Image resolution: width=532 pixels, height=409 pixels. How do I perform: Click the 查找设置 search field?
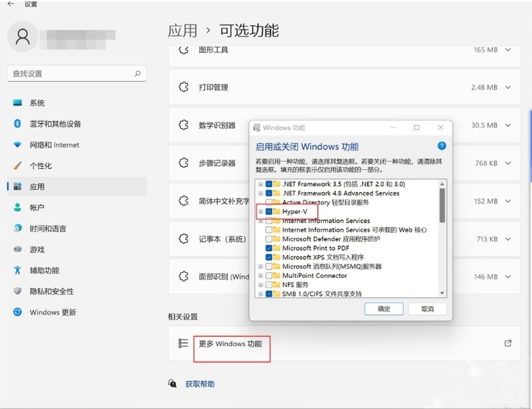point(77,73)
